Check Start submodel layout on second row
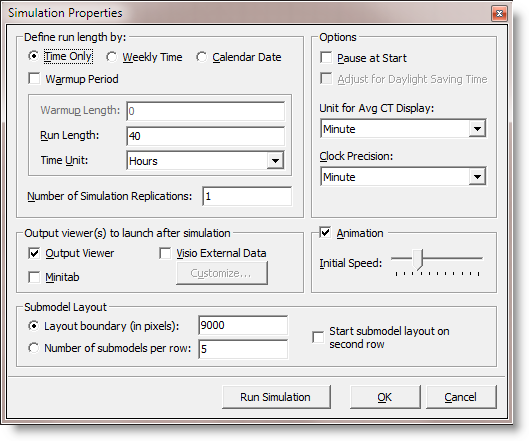The image size is (529, 441). tap(318, 337)
